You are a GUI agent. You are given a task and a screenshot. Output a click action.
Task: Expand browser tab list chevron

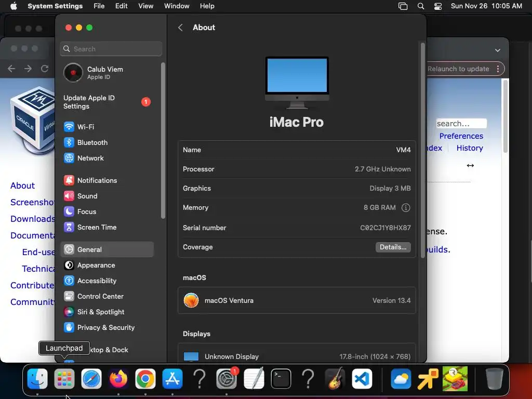(497, 50)
